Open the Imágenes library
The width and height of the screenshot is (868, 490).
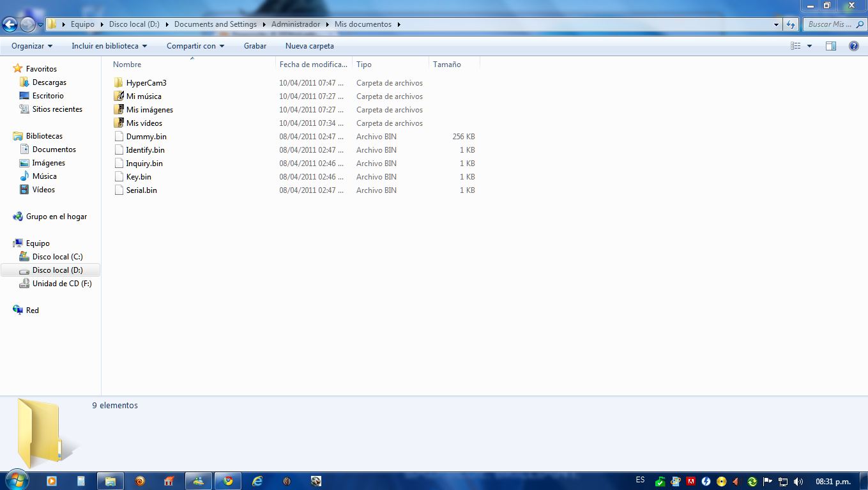pyautogui.click(x=49, y=163)
